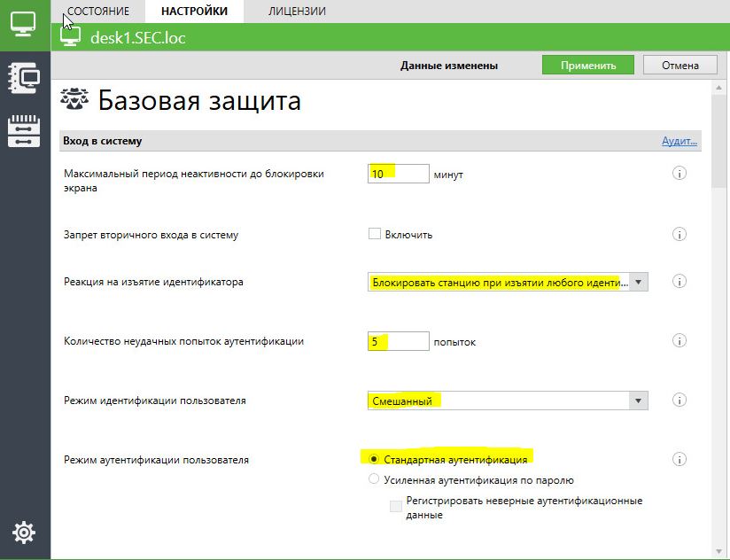Click the label Запрет вторичного входа в систему
Screen dimensions: 730x560
coord(151,235)
